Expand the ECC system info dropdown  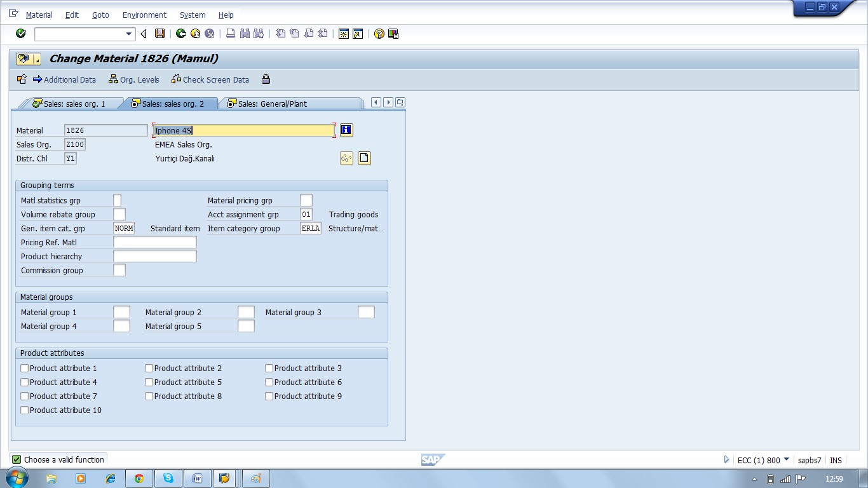[x=787, y=459]
